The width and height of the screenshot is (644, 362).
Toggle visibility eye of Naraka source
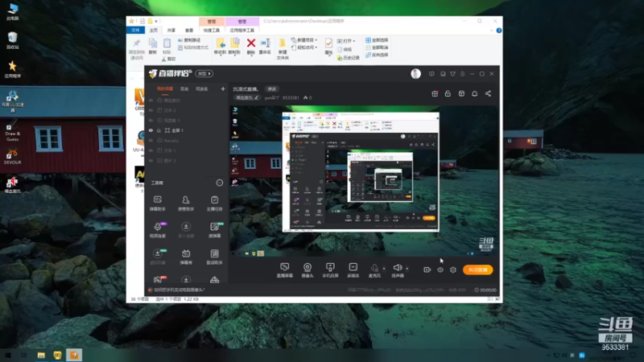151,140
